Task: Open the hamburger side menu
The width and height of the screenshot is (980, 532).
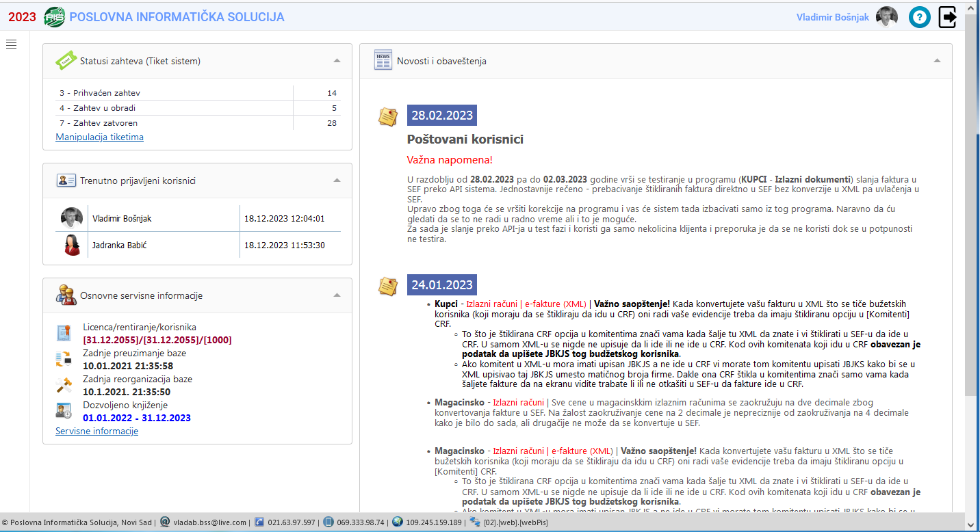Action: (x=11, y=44)
